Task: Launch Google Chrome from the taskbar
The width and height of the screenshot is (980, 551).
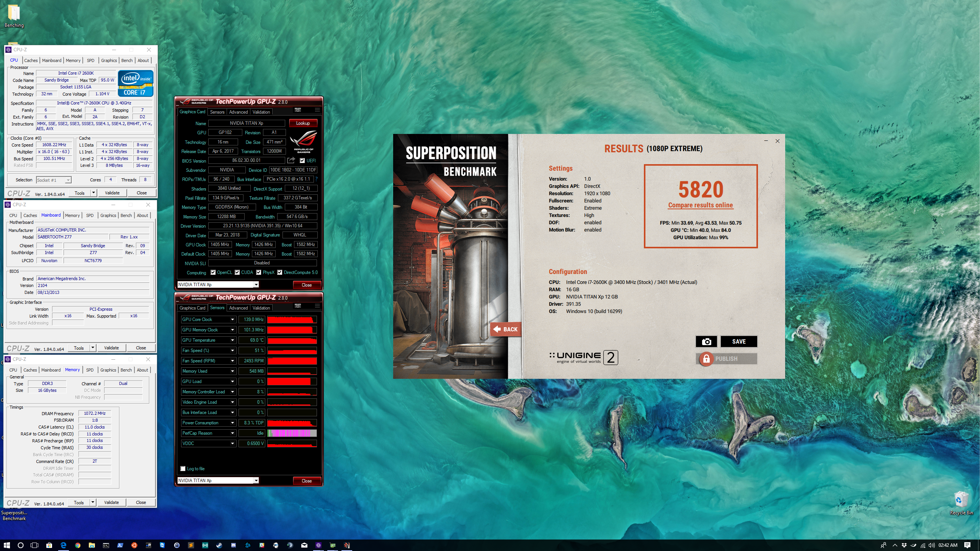Action: pyautogui.click(x=78, y=545)
